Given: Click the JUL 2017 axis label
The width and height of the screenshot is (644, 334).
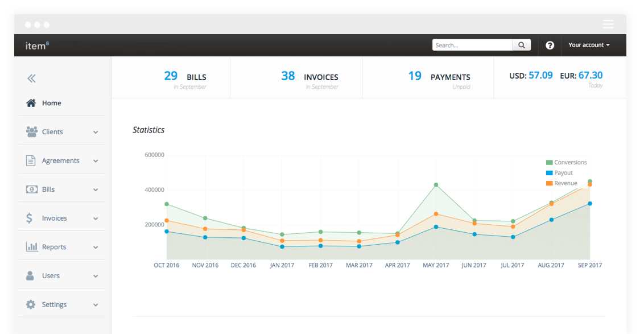Looking at the screenshot, I should pyautogui.click(x=512, y=265).
